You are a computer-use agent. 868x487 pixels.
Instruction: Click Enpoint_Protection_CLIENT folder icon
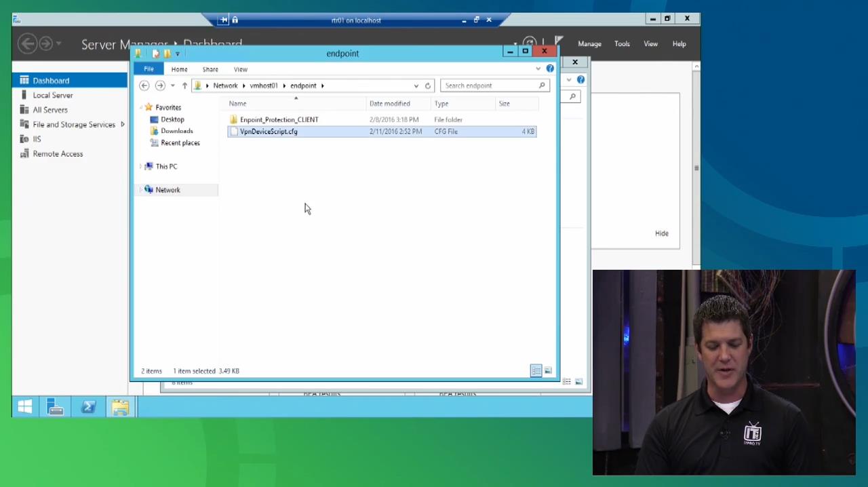233,119
